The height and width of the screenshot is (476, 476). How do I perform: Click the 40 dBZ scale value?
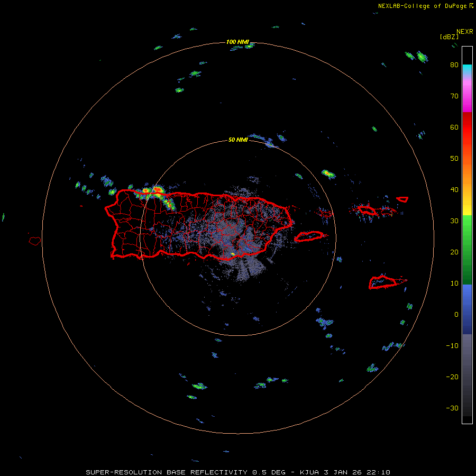pyautogui.click(x=454, y=190)
